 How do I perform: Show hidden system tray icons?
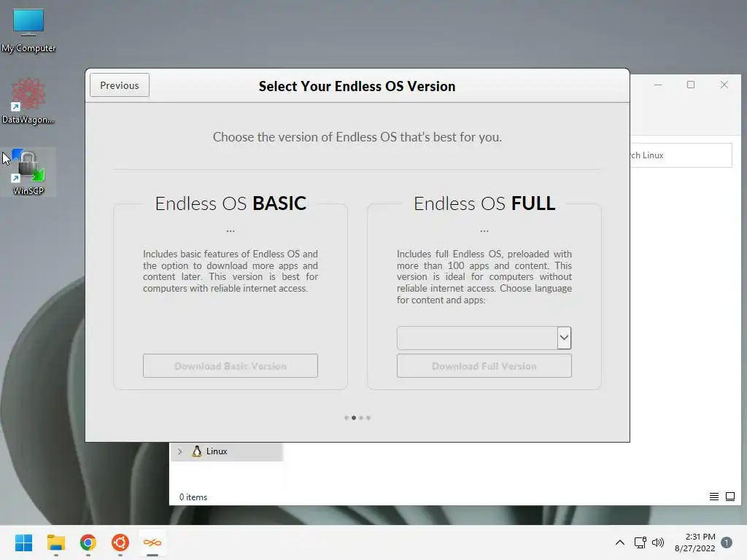click(620, 542)
